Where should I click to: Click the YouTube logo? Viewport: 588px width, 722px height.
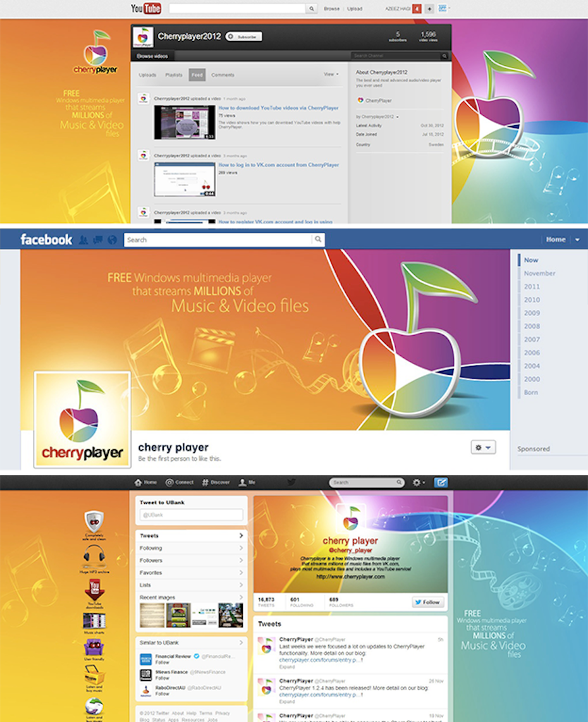(x=145, y=8)
